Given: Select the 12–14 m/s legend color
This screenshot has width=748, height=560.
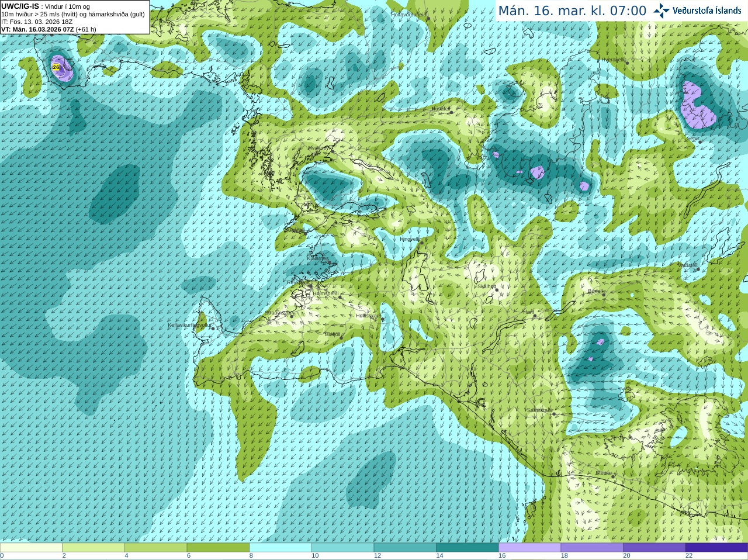Looking at the screenshot, I should tap(405, 548).
